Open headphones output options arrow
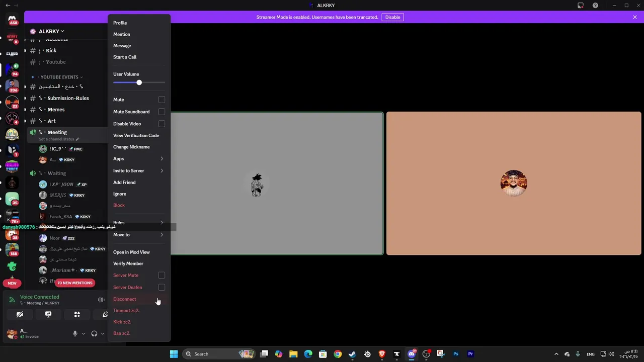This screenshot has height=362, width=644. (x=103, y=333)
